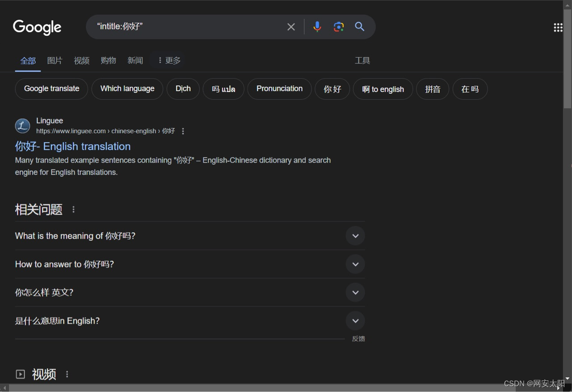Click the '啊 to english' suggestion chip

[383, 89]
